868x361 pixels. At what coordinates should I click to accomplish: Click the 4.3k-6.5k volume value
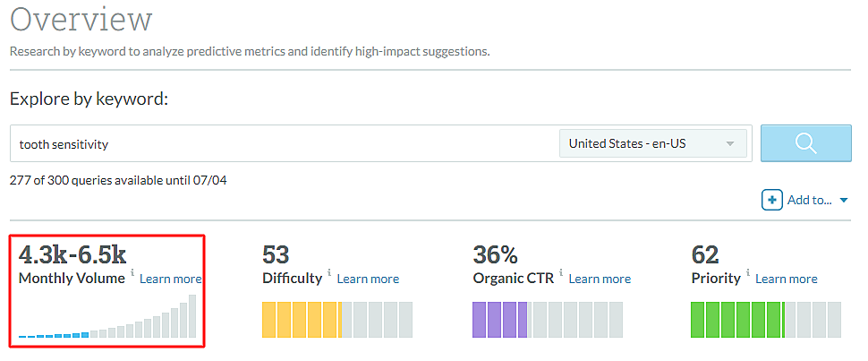[72, 254]
